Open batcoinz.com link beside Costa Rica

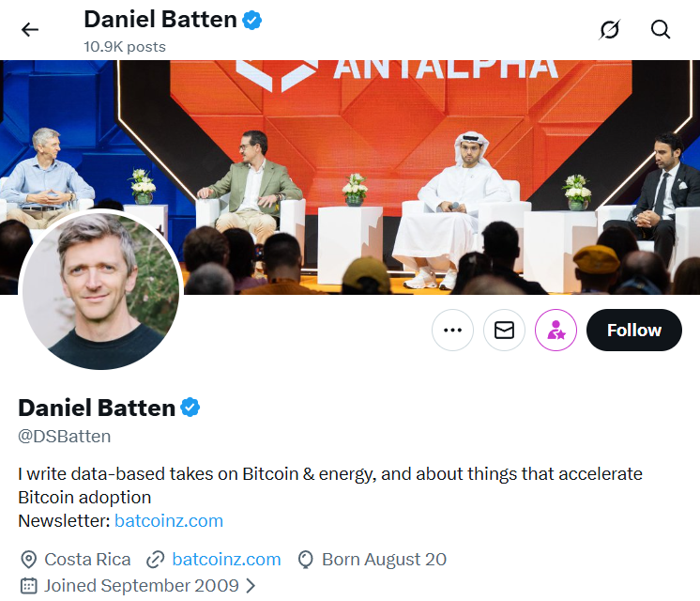pos(226,560)
